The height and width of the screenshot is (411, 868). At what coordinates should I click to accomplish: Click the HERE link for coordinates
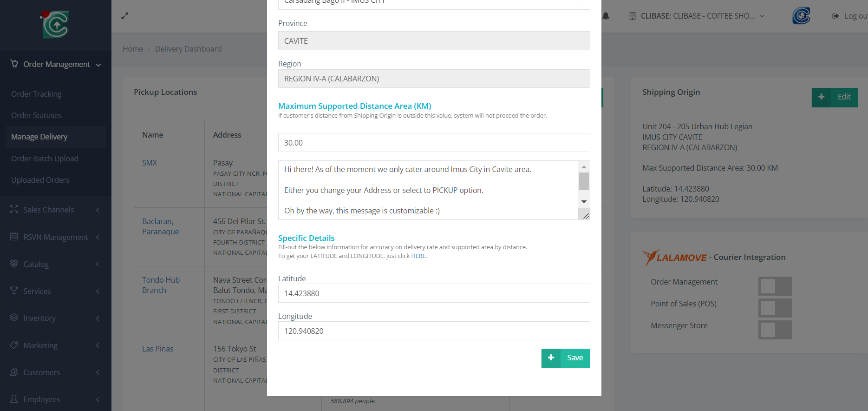[x=418, y=256]
